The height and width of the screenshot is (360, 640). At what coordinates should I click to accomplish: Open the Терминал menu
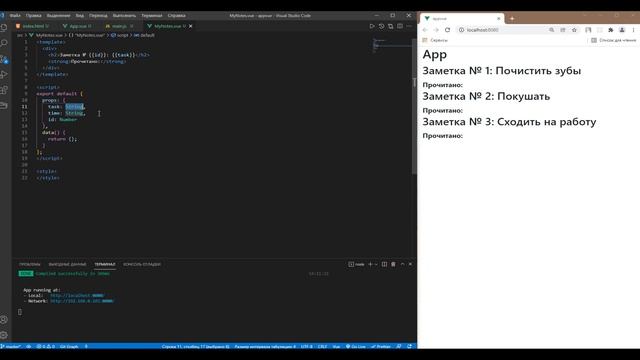click(x=151, y=16)
